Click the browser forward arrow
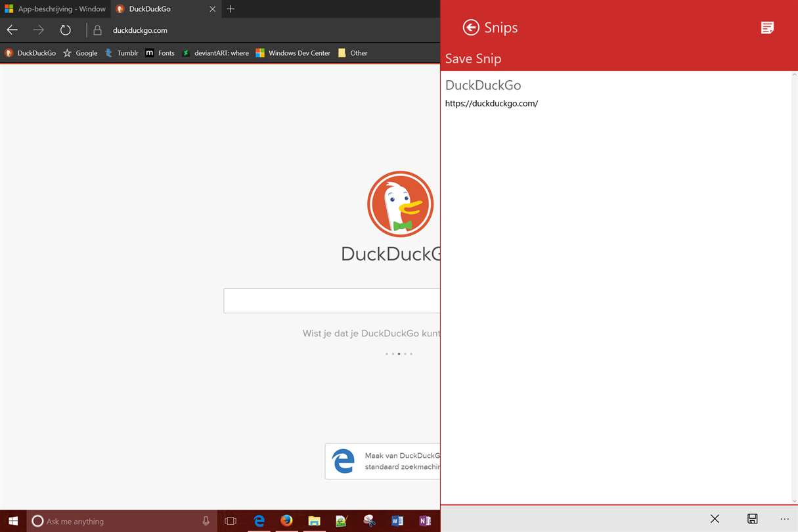The image size is (798, 532). tap(39, 30)
